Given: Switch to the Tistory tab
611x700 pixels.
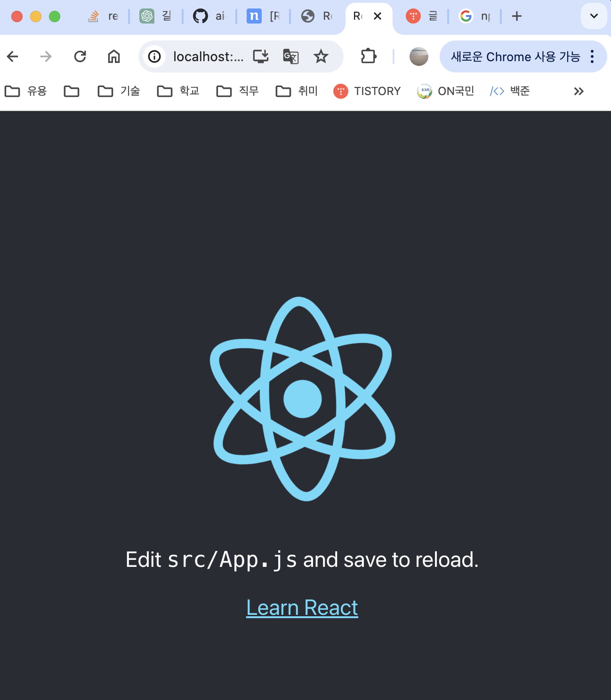Looking at the screenshot, I should 422,16.
